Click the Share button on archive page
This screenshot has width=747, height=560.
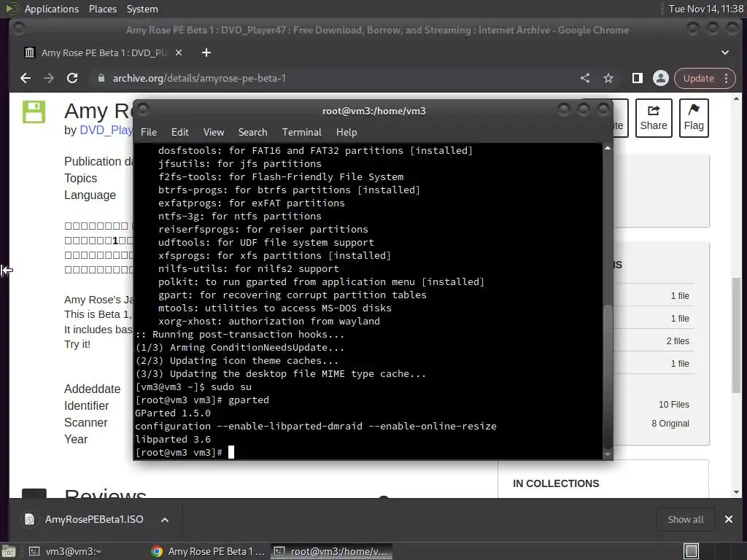[x=654, y=118]
